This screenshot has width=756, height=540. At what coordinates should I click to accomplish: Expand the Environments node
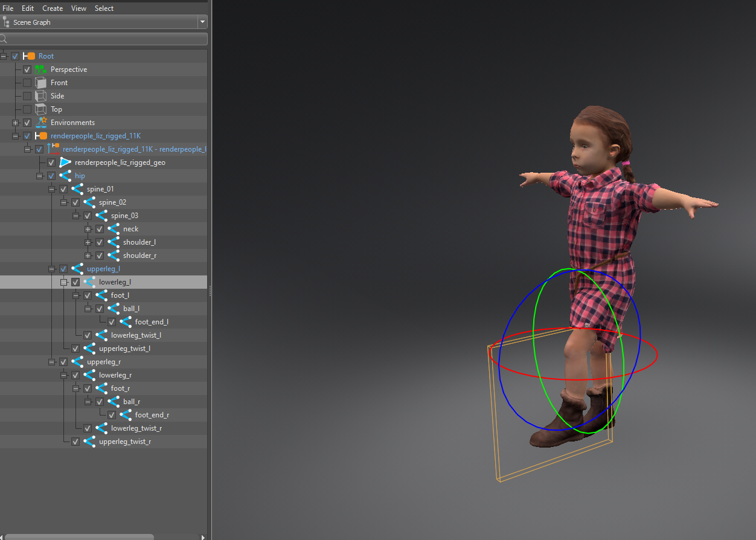(15, 122)
